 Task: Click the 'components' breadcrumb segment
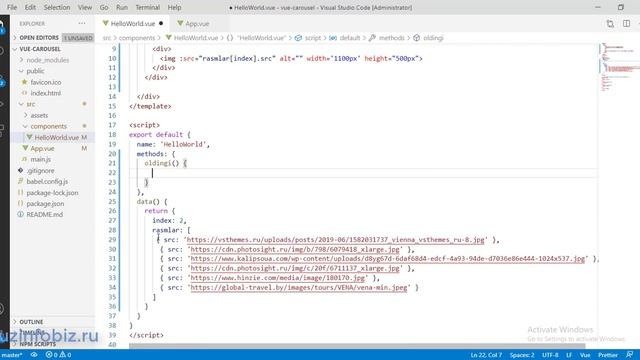pos(137,38)
